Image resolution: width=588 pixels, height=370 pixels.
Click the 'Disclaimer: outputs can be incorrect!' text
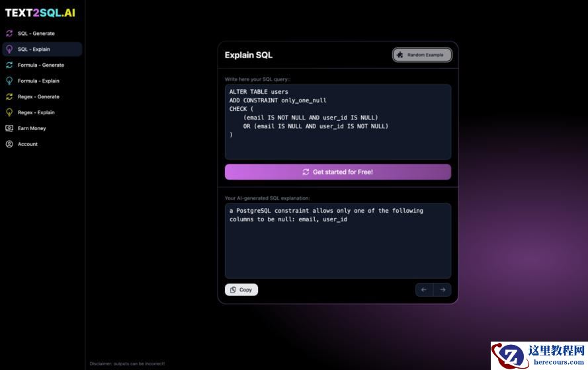[x=127, y=363]
